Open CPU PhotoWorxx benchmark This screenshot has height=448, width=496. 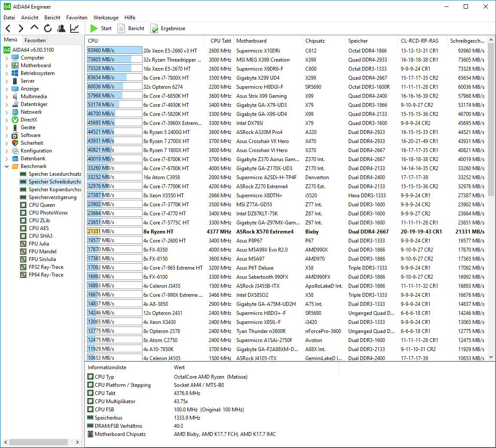[x=48, y=213]
